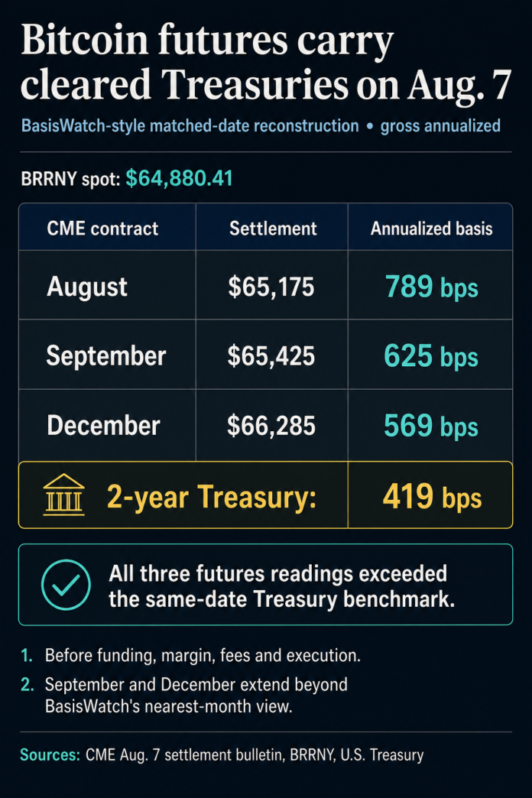Click the Sources label at bottom
The image size is (532, 798).
[50, 754]
